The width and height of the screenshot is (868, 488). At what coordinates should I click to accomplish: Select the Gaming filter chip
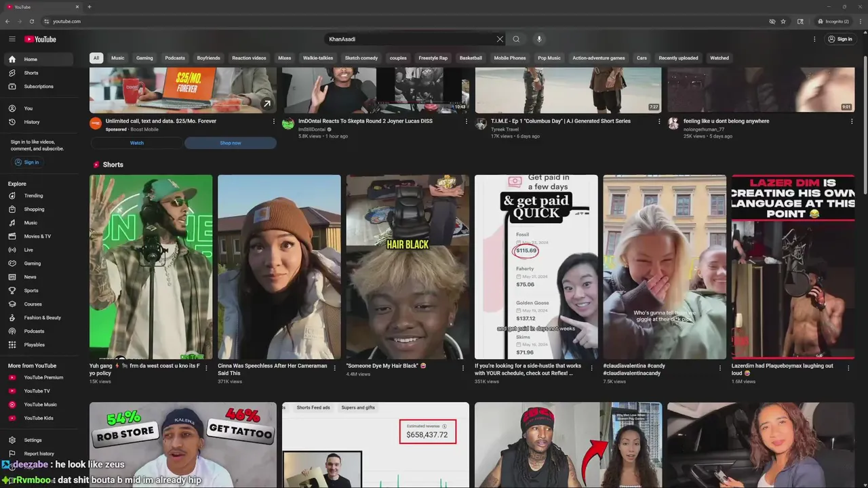pyautogui.click(x=144, y=58)
